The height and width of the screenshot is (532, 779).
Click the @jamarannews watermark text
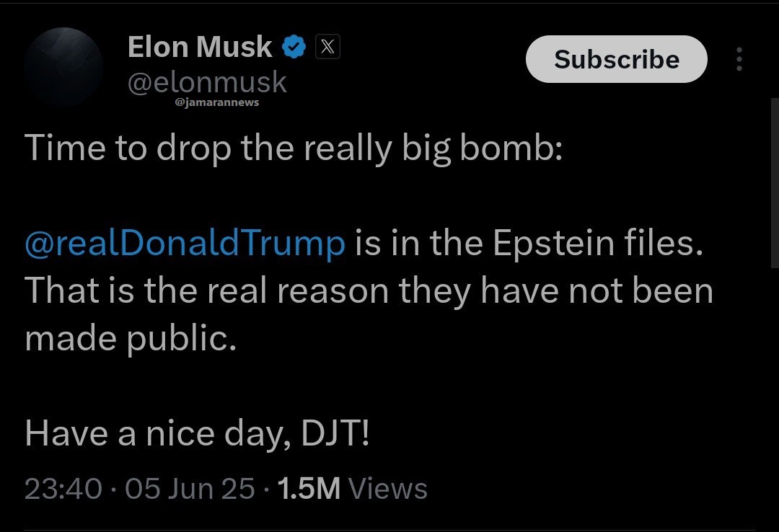click(217, 102)
